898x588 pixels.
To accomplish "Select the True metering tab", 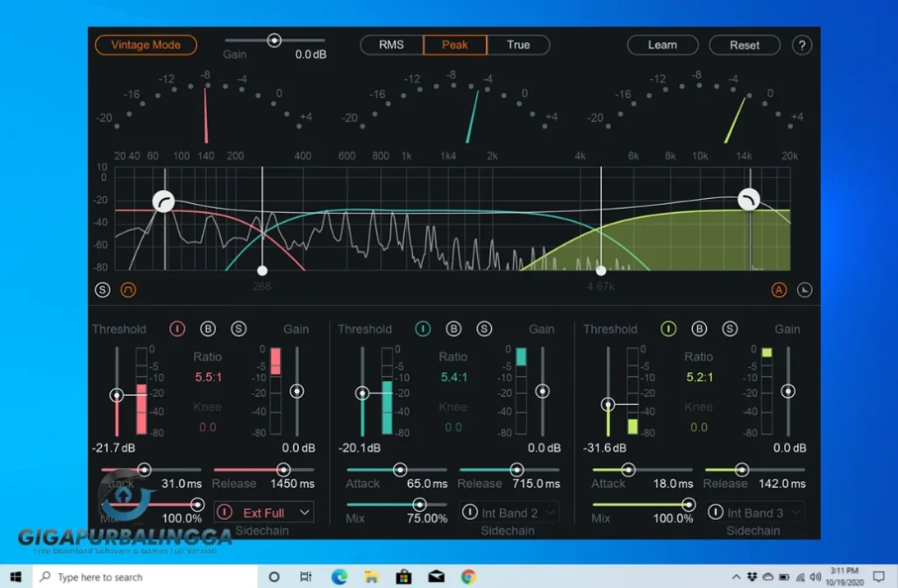I will click(518, 45).
